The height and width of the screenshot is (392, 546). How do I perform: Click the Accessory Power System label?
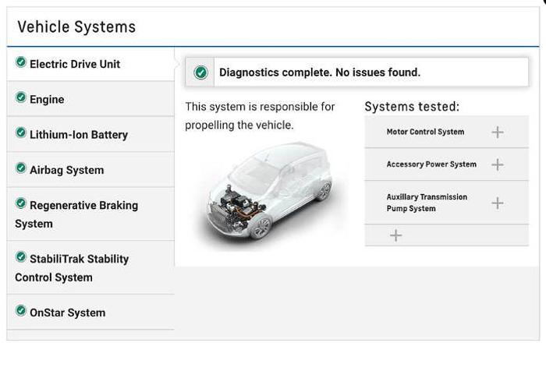point(431,164)
